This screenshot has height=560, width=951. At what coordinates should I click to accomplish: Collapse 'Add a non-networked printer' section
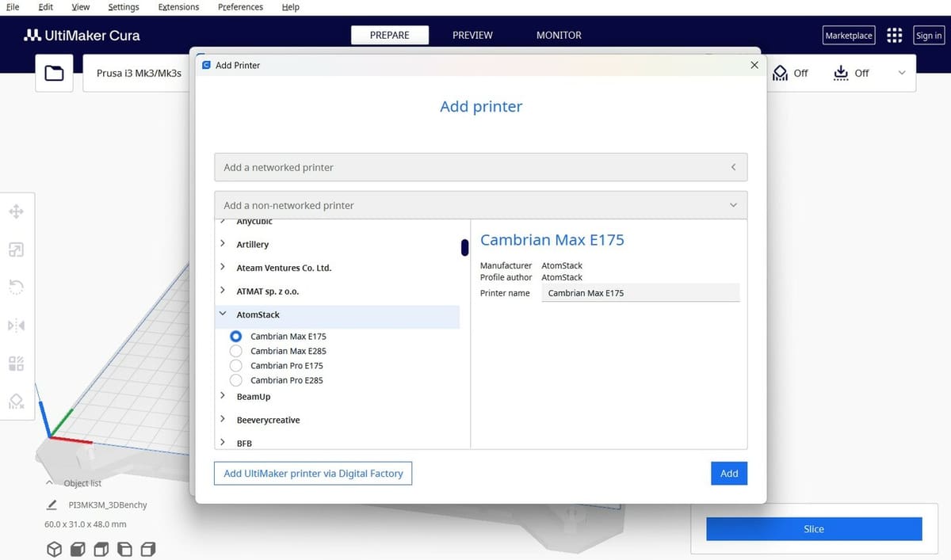click(480, 205)
